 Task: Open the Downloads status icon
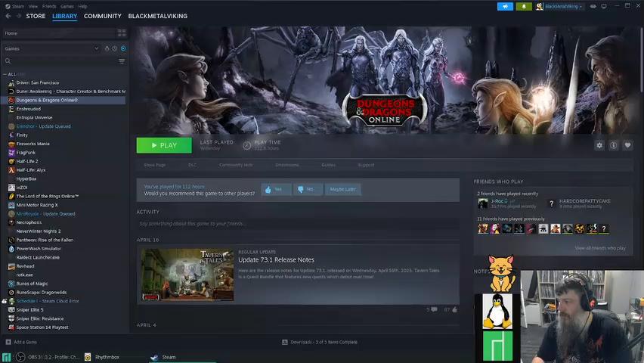(x=285, y=342)
